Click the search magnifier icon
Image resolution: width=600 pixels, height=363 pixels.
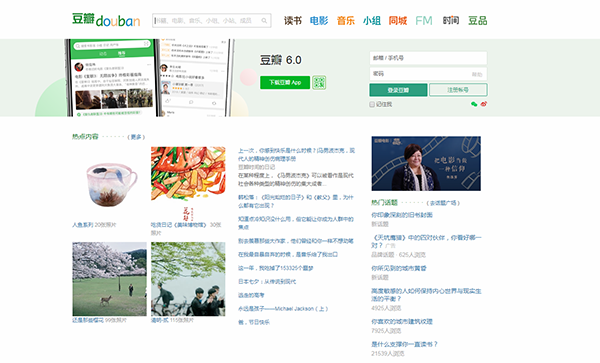(264, 21)
